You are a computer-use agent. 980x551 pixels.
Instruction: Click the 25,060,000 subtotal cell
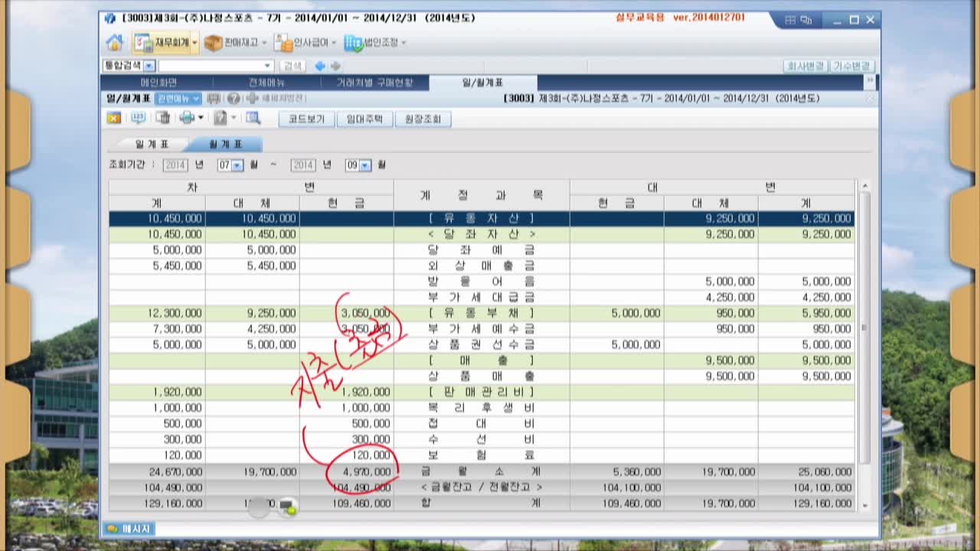[x=806, y=472]
